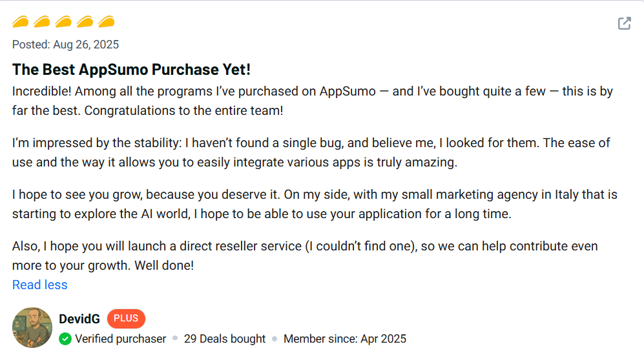Click the paragraph mentioning marketing agency in Italy
The height and width of the screenshot is (353, 644).
(x=315, y=204)
